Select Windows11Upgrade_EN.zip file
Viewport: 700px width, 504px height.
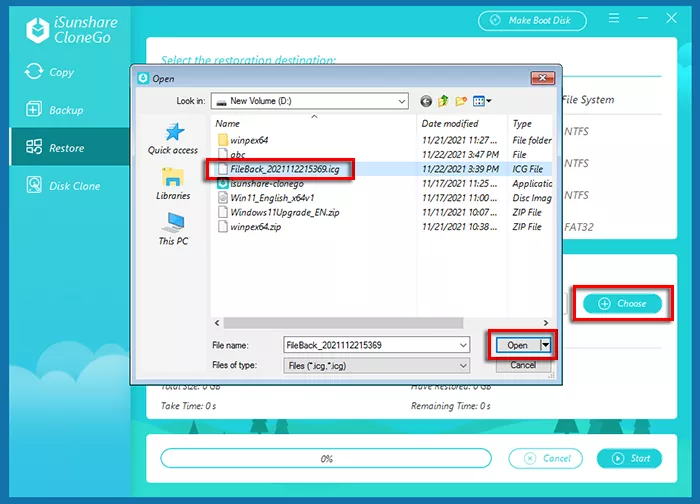coord(284,212)
